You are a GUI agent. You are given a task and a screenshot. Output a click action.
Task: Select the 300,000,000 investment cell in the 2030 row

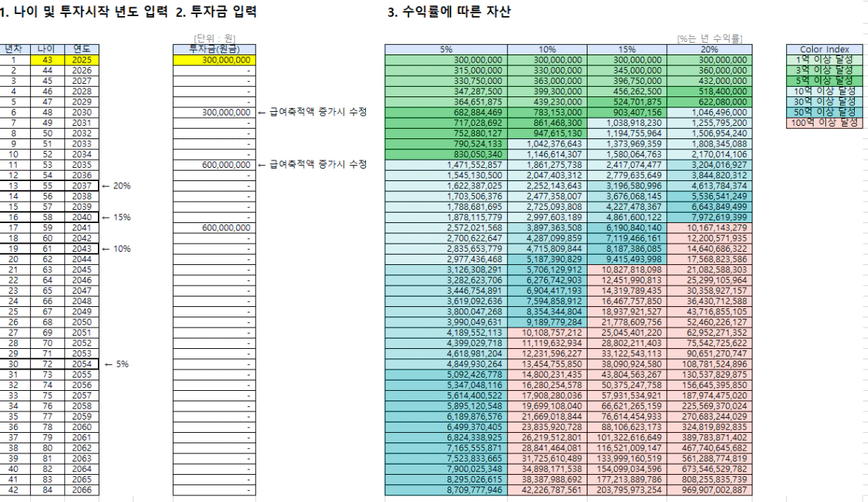214,113
